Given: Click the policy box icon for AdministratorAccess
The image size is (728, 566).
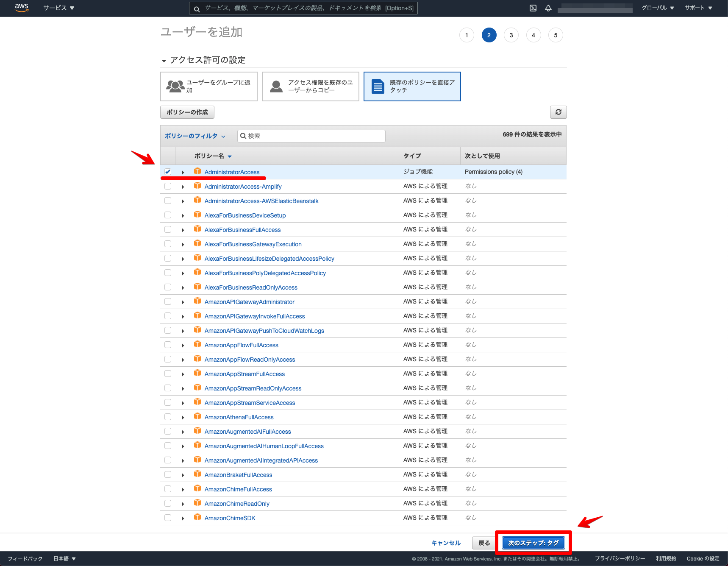Looking at the screenshot, I should [x=197, y=171].
